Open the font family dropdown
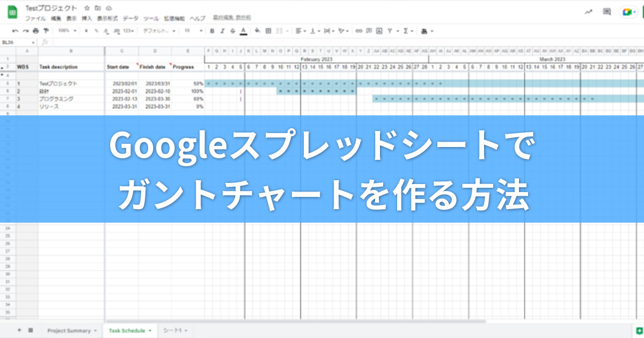 [159, 31]
